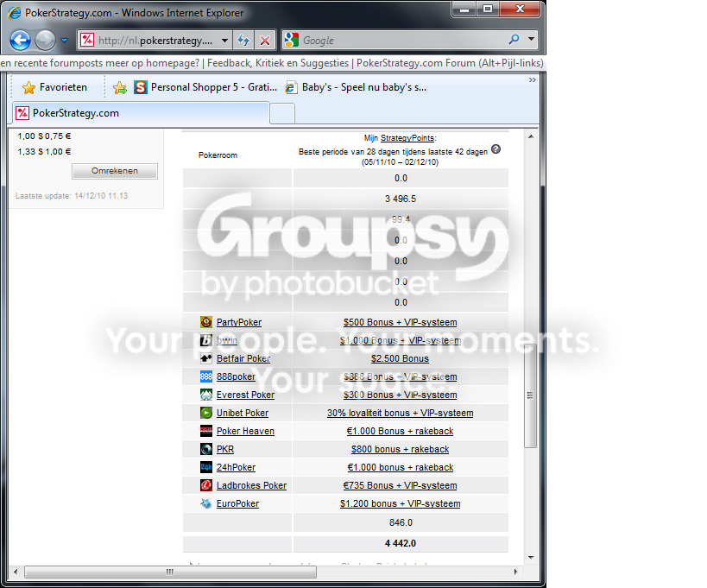707x588 pixels.
Task: Expand the favorites bar overflow chevron
Action: 533,79
